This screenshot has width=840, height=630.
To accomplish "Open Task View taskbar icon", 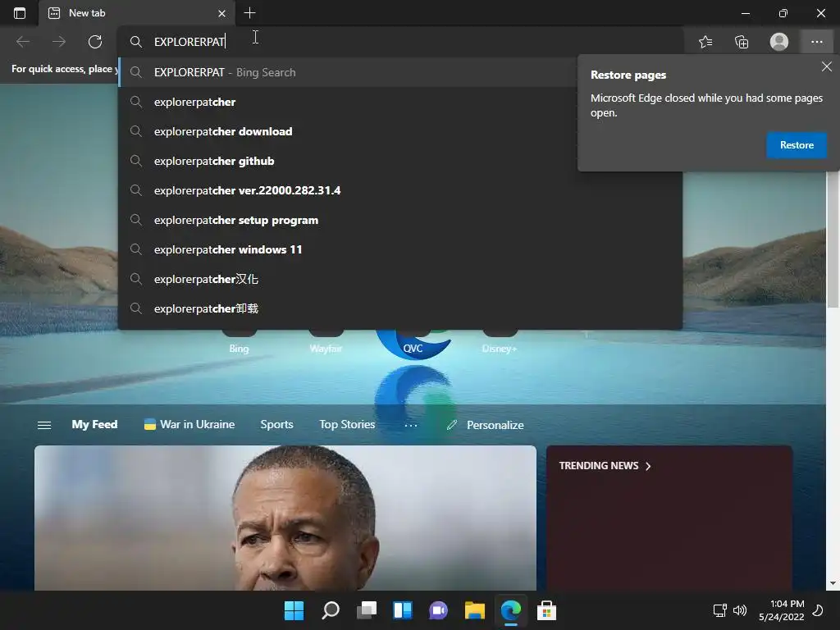I will coord(367,610).
